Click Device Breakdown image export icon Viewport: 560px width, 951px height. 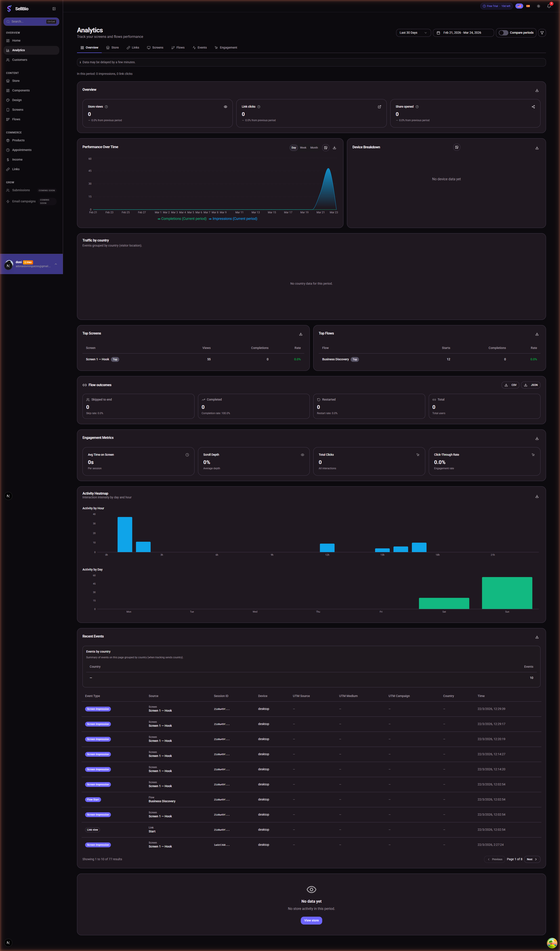[457, 147]
